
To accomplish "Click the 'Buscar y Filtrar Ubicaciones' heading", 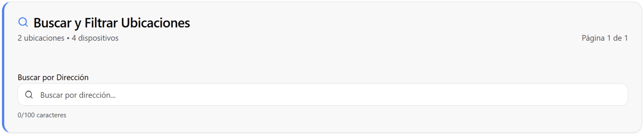I will (x=112, y=23).
